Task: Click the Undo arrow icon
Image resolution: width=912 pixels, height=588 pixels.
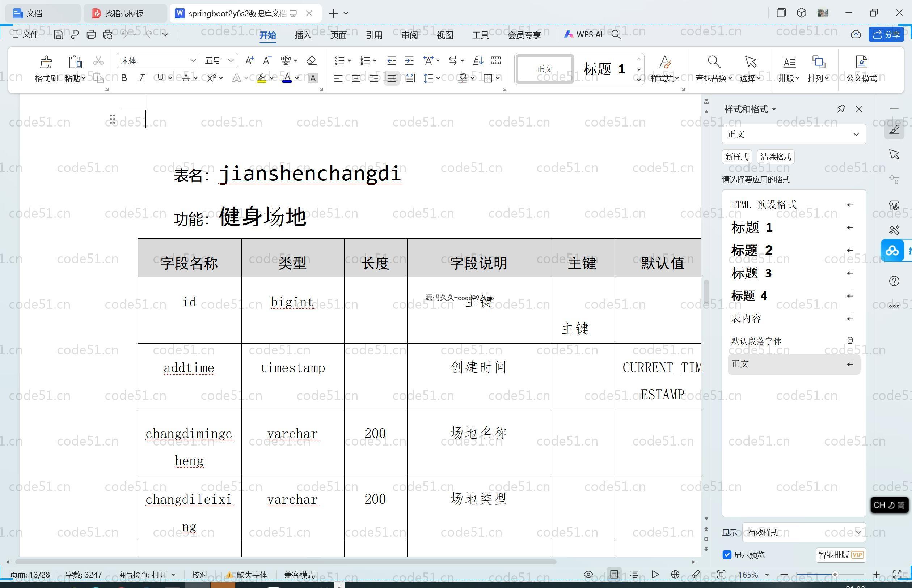Action: pos(125,34)
